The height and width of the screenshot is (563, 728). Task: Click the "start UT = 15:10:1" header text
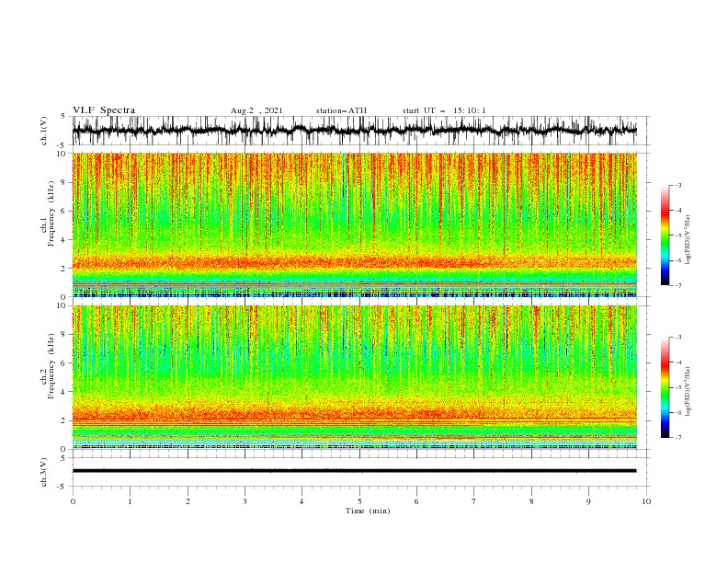pyautogui.click(x=444, y=110)
